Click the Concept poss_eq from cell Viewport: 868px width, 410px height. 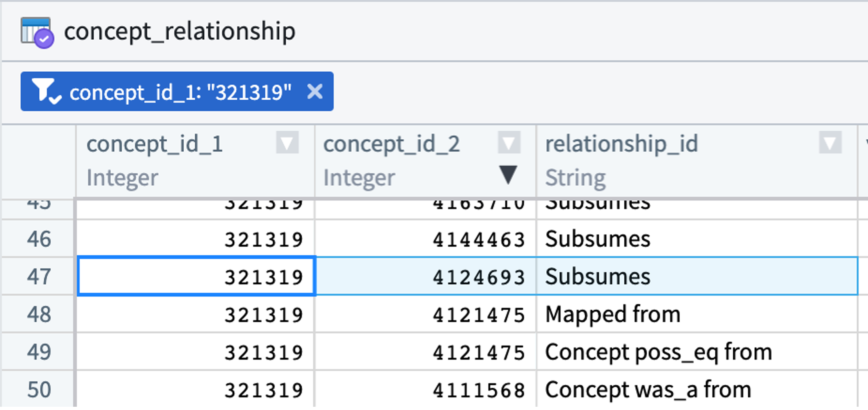tap(658, 352)
